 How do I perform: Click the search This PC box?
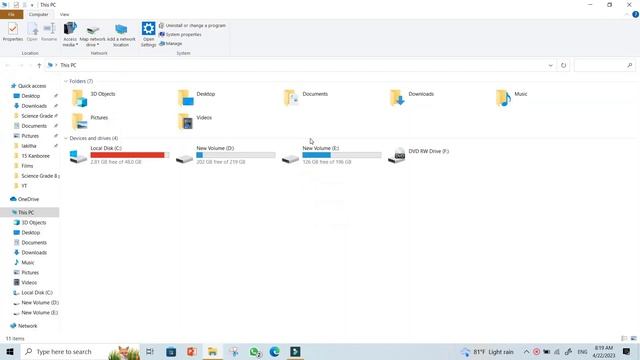(604, 65)
